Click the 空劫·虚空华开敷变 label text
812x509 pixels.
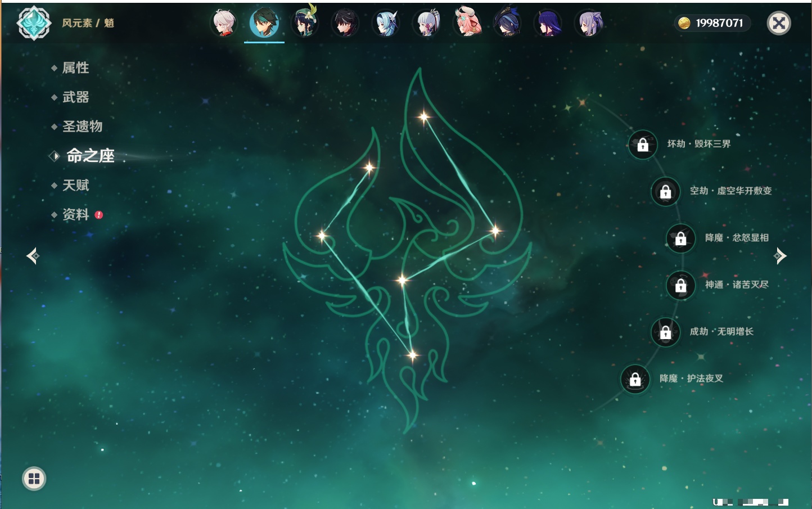tap(731, 191)
